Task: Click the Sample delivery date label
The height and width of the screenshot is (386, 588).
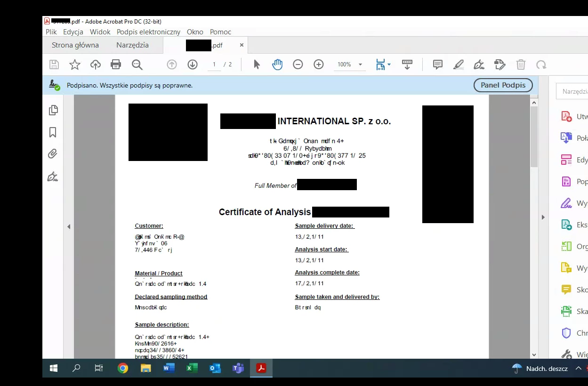Action: [324, 226]
